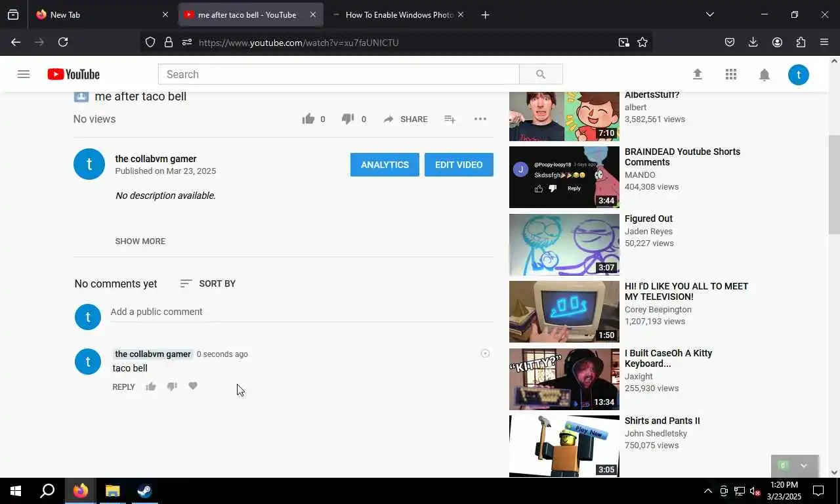
Task: Click the page vertical scrollbar thumb
Action: (x=834, y=184)
